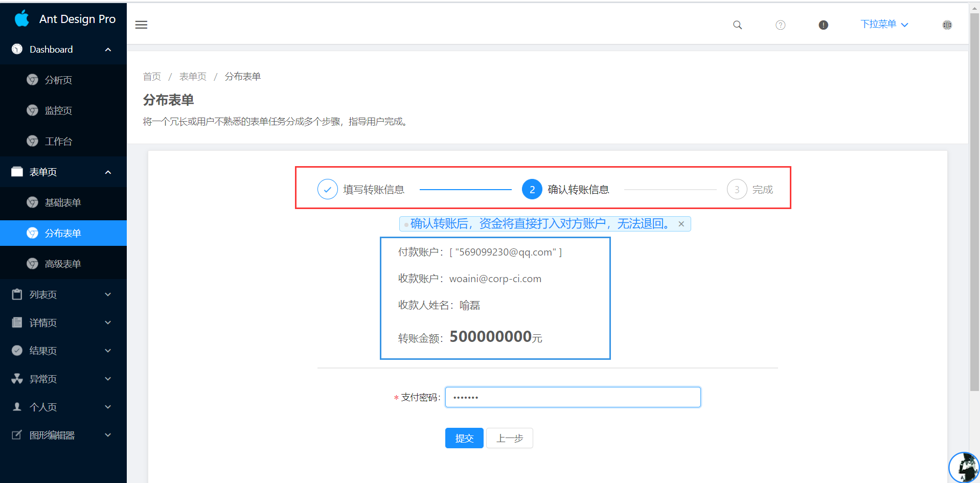The height and width of the screenshot is (483, 980).
Task: Click the step 3 完成 circle
Action: 737,189
